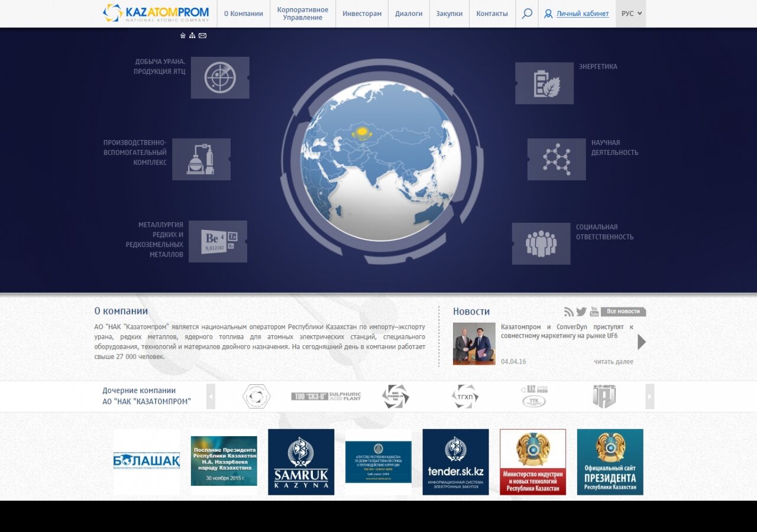Click the Новости heading
The image size is (757, 532).
pyautogui.click(x=471, y=312)
